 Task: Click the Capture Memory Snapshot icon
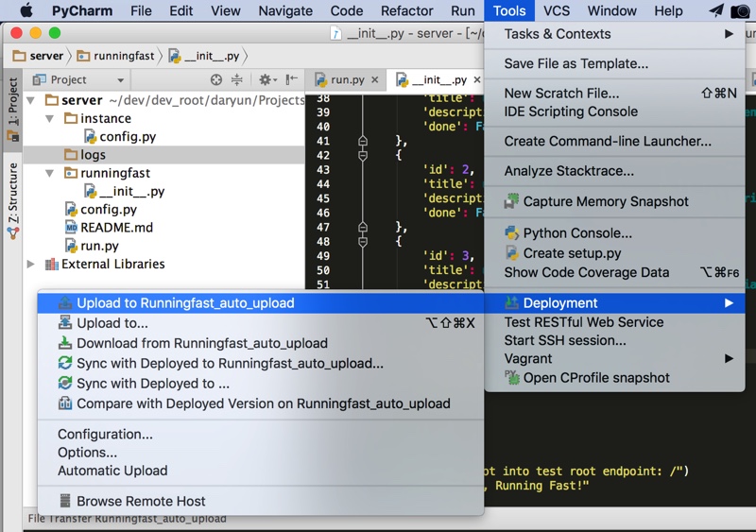point(511,201)
